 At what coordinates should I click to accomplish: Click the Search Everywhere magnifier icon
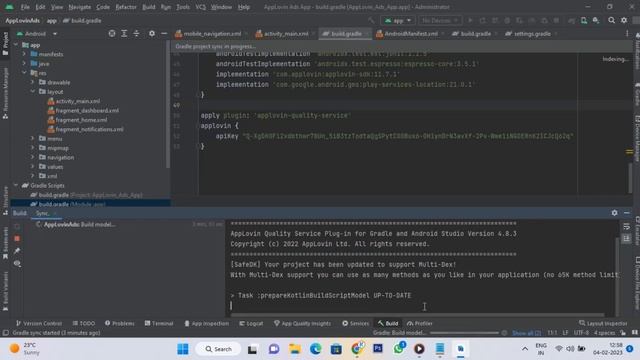(x=611, y=20)
